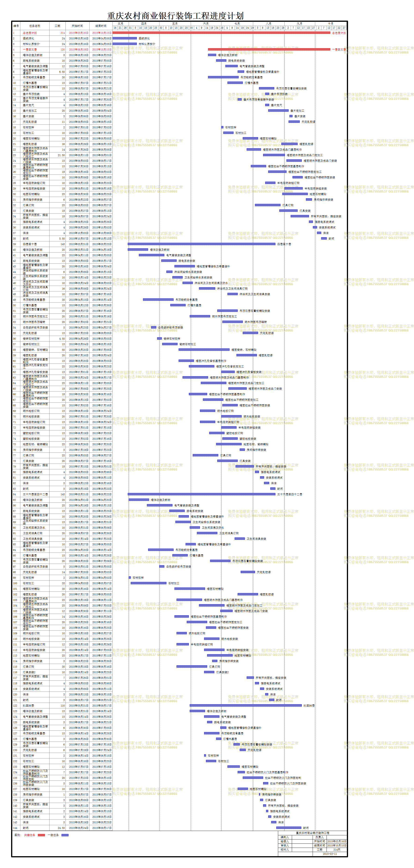Click the 四月 month header in the timeline

coord(144,24)
